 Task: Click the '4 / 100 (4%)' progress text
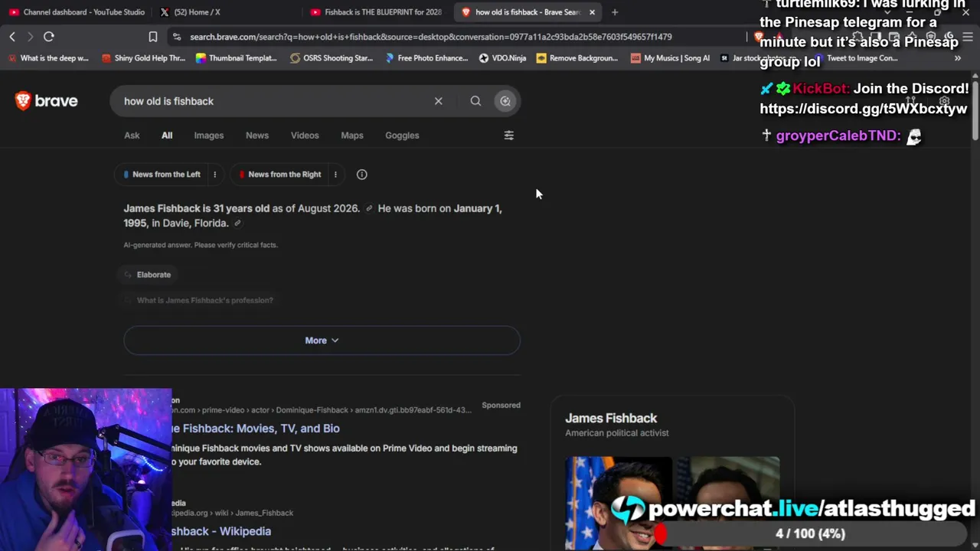[x=810, y=533]
